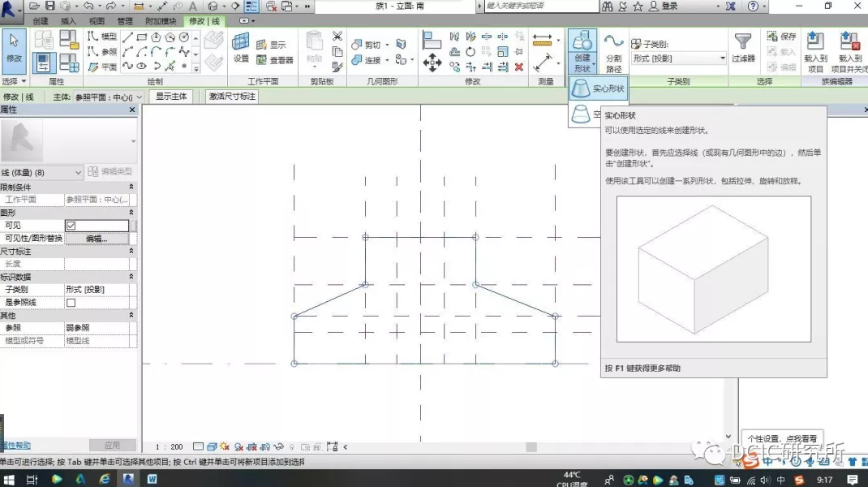This screenshot has width=868, height=487.
Task: Pick the rectangle draw tool
Action: coord(142,37)
